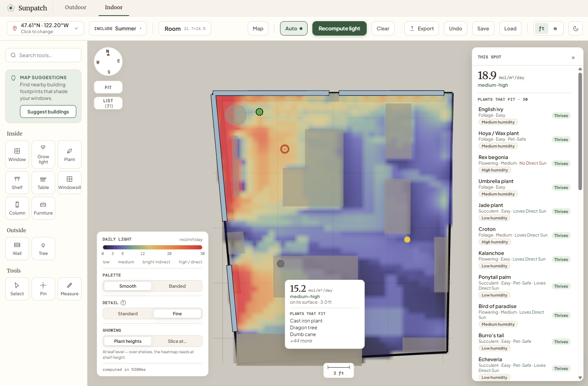Click the orange ring pin marker

point(284,149)
